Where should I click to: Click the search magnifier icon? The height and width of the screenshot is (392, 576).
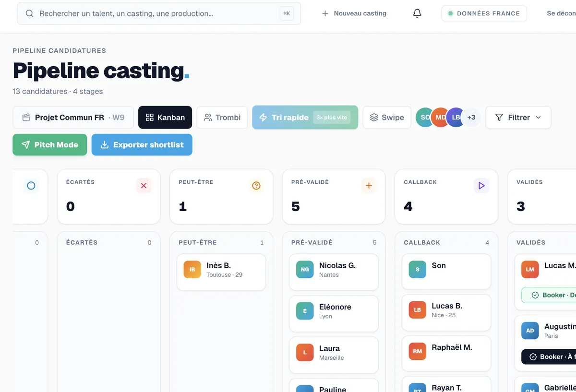point(29,13)
